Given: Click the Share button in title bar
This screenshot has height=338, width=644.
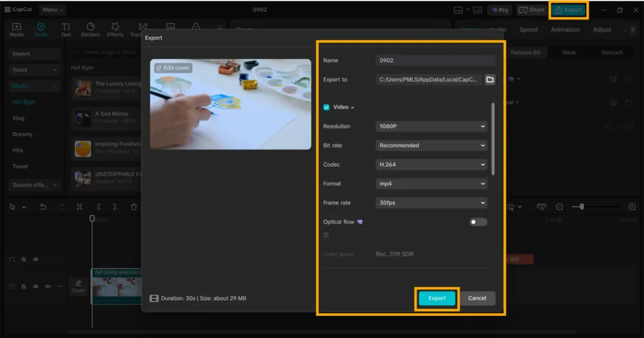Looking at the screenshot, I should (531, 10).
